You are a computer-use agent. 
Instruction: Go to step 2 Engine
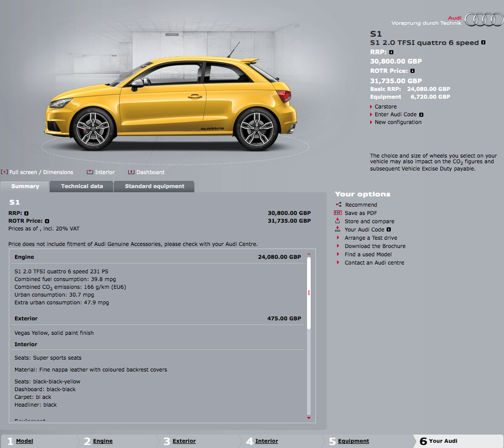102,441
